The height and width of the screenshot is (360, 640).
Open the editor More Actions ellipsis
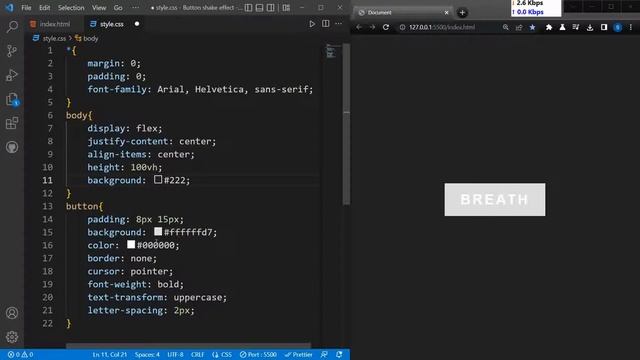[339, 24]
